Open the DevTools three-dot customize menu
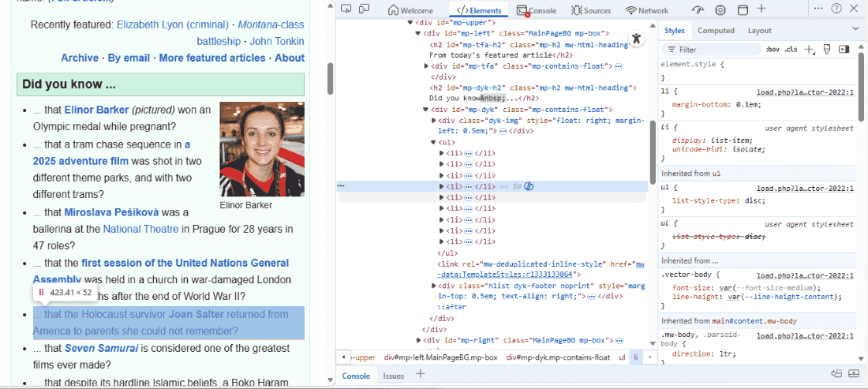Image resolution: width=868 pixels, height=389 pixels. point(818,9)
